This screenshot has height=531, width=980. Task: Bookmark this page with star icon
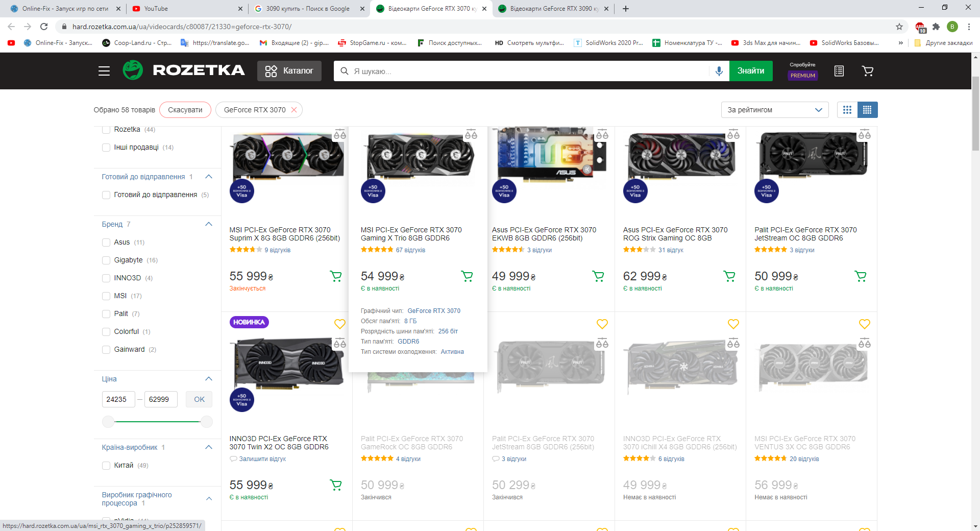899,27
